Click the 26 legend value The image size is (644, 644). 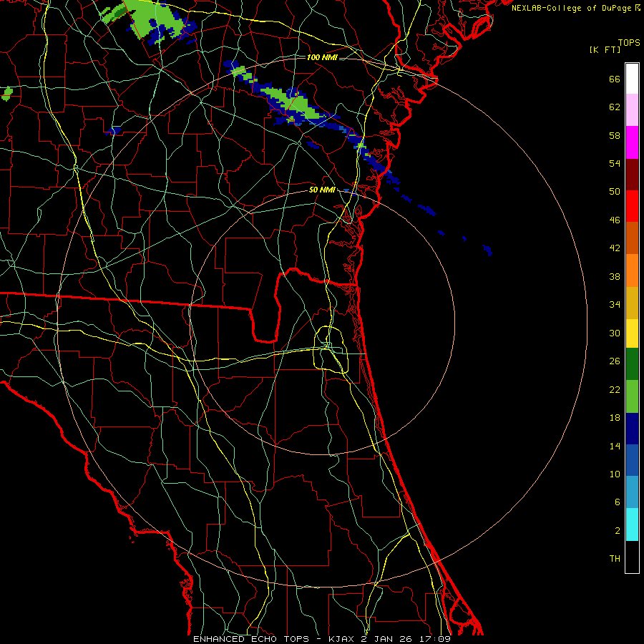tap(615, 361)
